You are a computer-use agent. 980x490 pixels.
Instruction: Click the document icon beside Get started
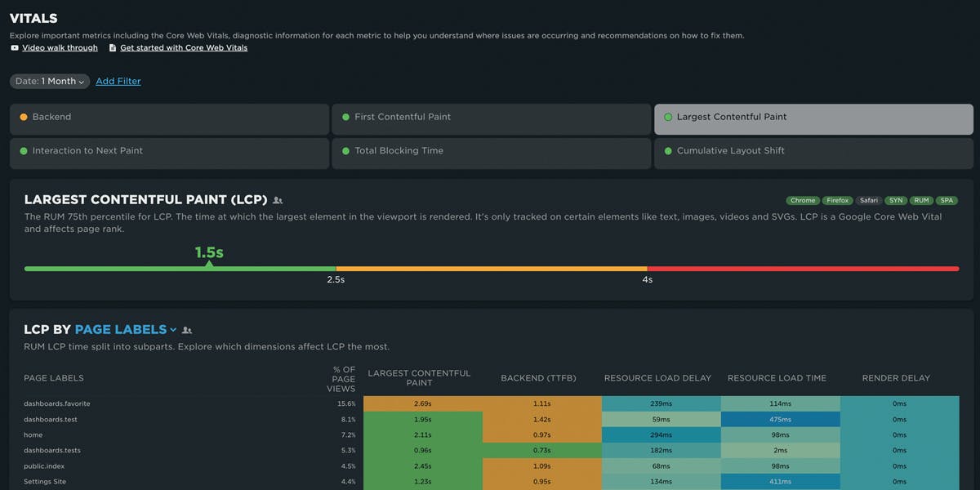tap(113, 48)
